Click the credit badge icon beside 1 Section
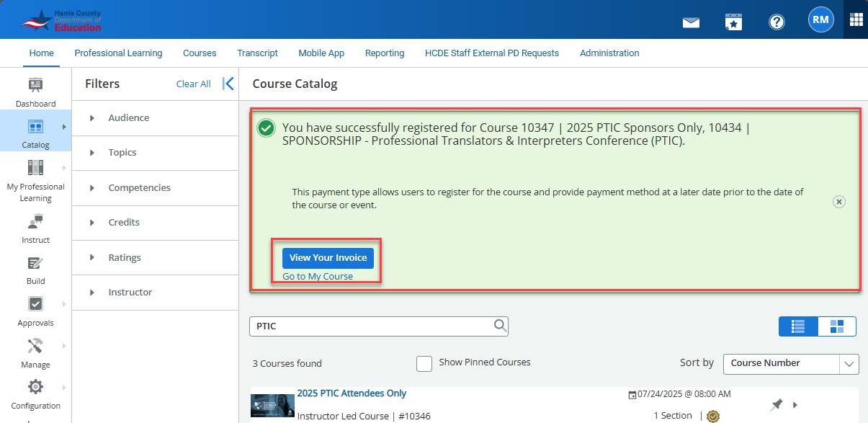868x423 pixels. (x=713, y=416)
